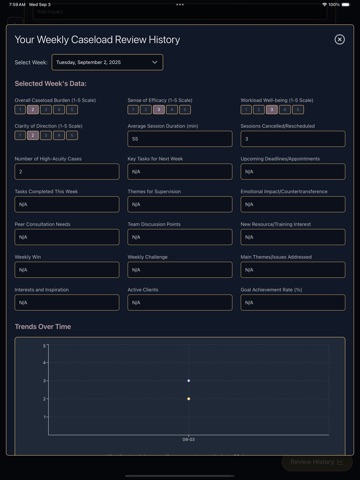The height and width of the screenshot is (480, 360).
Task: Select 3 on Sense of Efficacy scale
Action: click(x=159, y=110)
